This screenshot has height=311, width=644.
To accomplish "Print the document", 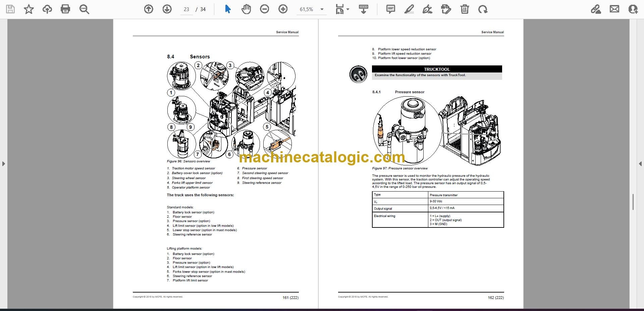I will point(65,9).
